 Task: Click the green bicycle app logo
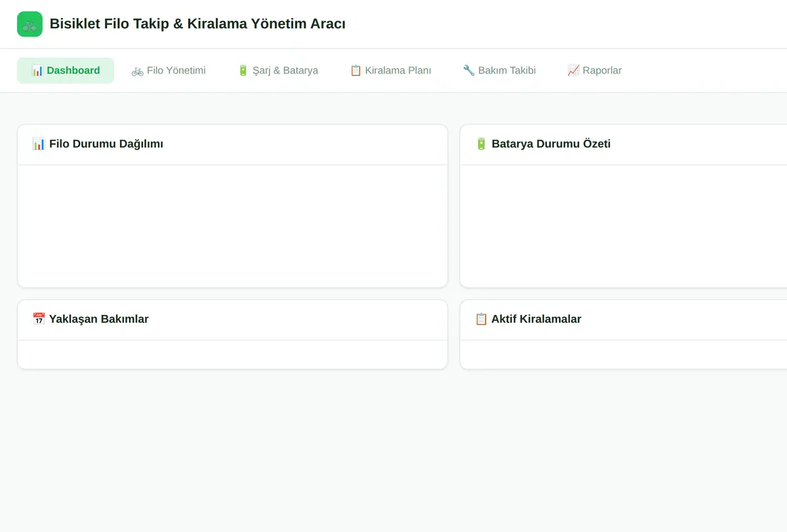(30, 24)
